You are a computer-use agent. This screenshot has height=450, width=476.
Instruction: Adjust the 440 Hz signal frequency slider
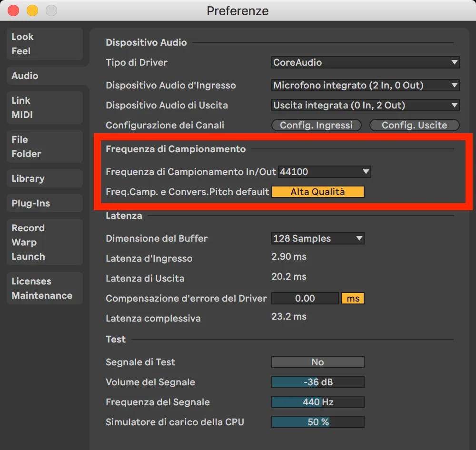(318, 402)
